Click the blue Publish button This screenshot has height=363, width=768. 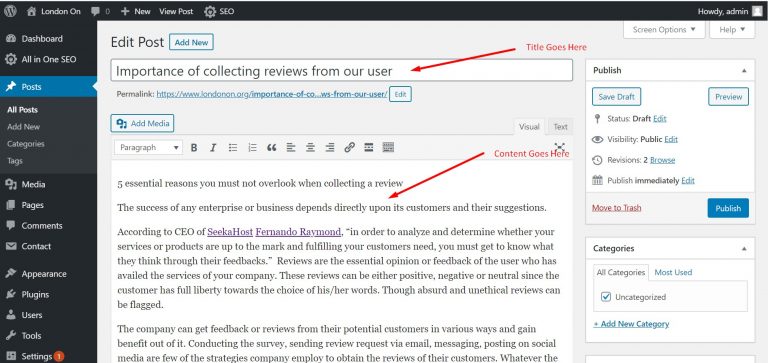[x=728, y=208]
